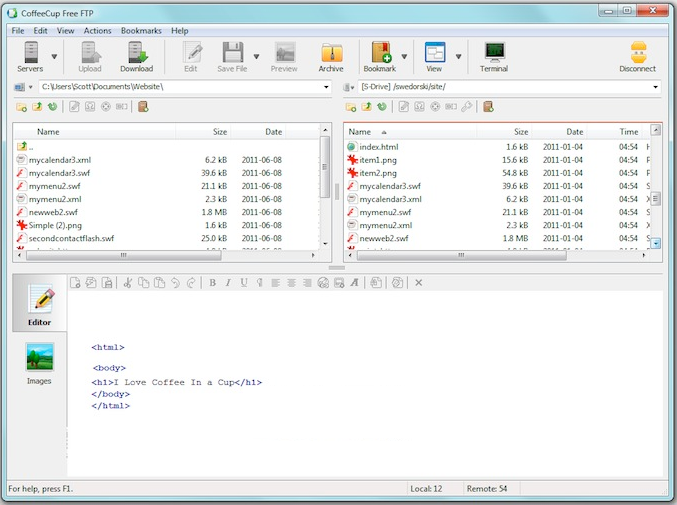Click the Download toolbar button
The width and height of the screenshot is (677, 505).
137,56
